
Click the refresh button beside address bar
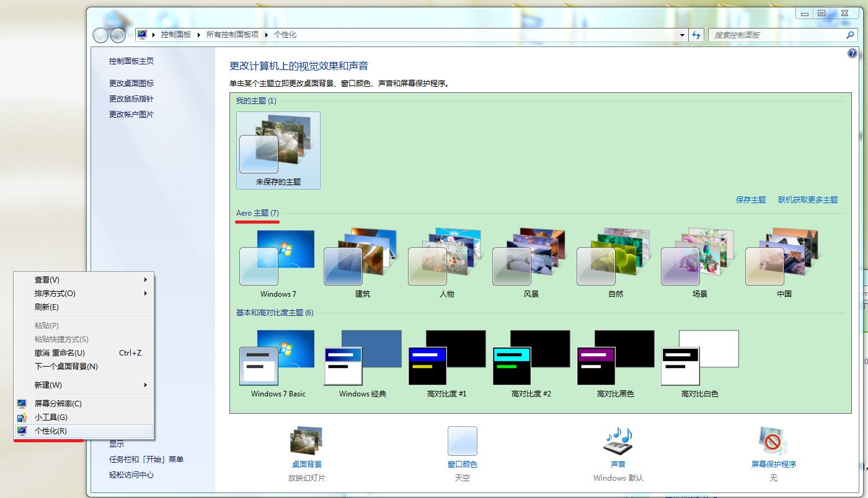(x=697, y=35)
